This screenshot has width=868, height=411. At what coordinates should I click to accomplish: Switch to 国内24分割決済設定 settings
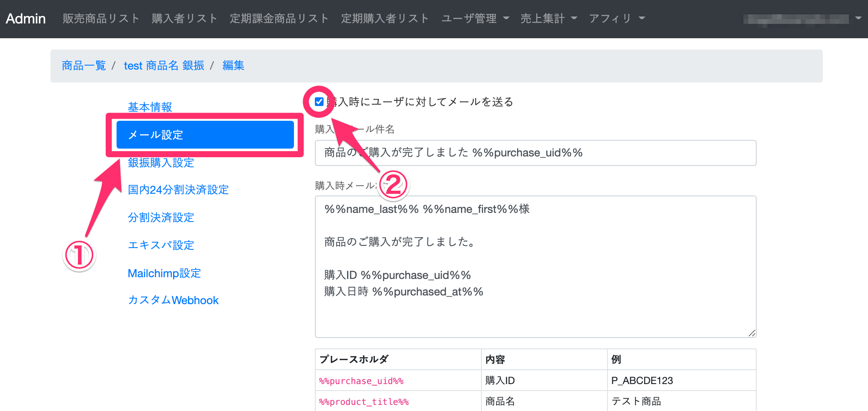coord(178,190)
